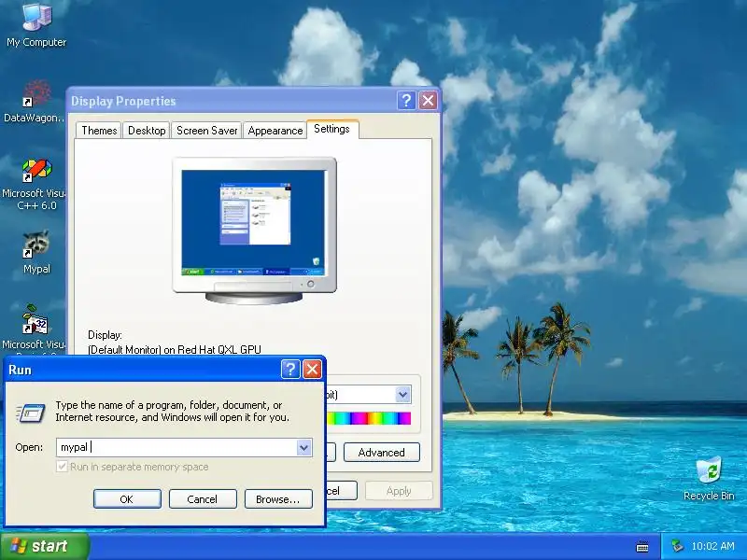Select the Mypal raccoon desktop icon

pyautogui.click(x=36, y=252)
